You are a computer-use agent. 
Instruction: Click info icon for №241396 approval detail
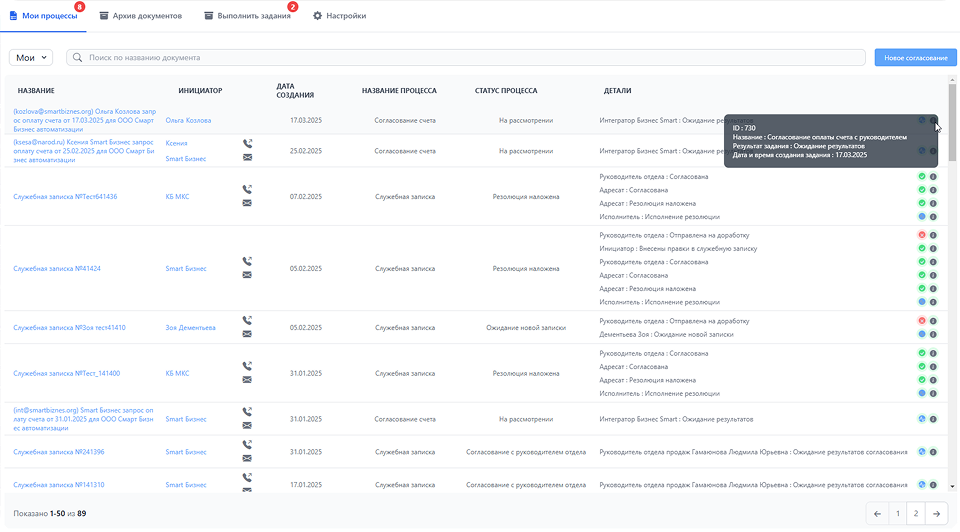click(932, 452)
